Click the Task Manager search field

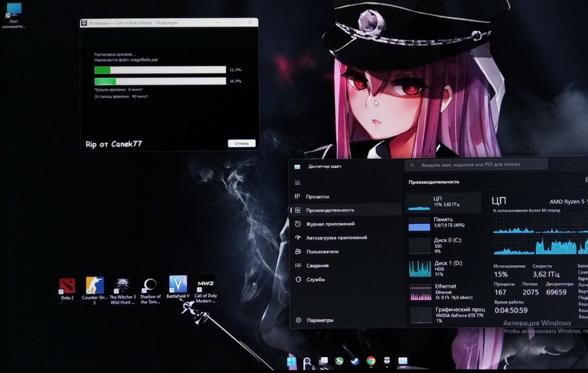pos(476,164)
